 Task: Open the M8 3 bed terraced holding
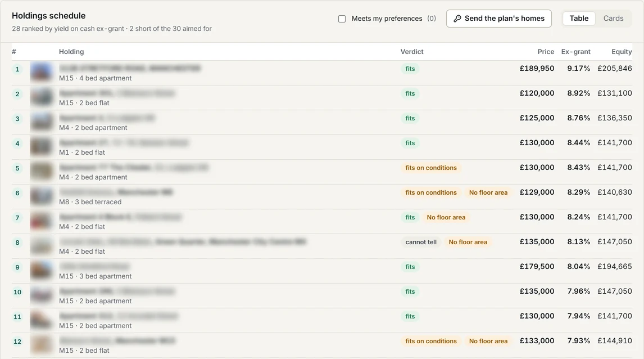click(116, 197)
